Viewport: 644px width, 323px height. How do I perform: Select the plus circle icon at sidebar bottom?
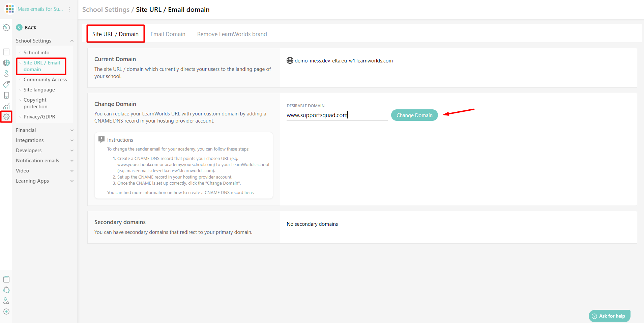(x=6, y=312)
